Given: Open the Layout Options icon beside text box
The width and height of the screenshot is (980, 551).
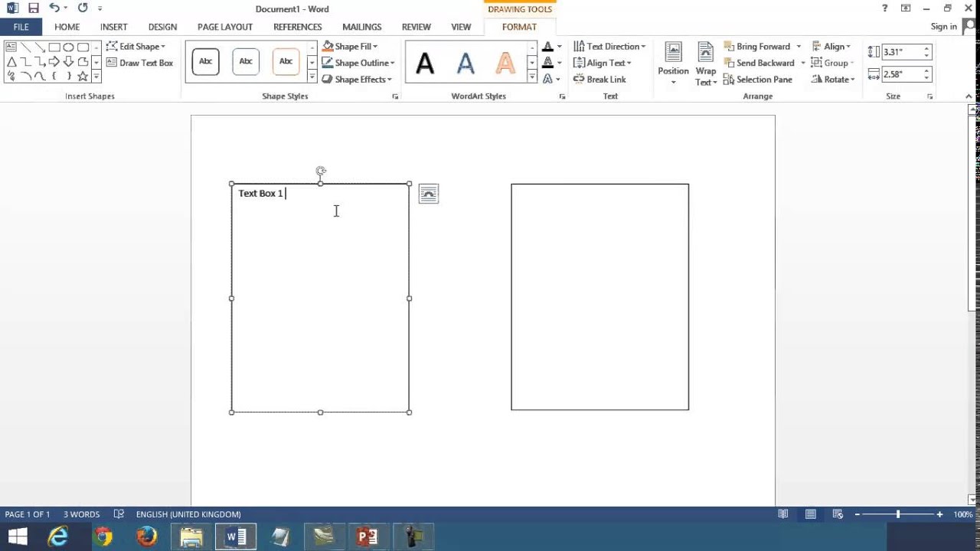Looking at the screenshot, I should [429, 194].
